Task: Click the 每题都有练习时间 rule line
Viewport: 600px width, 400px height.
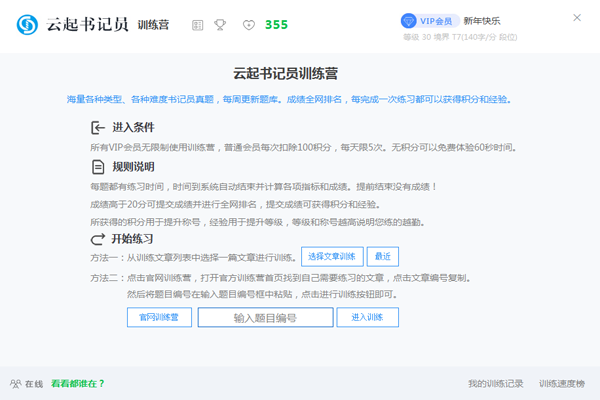Action: pyautogui.click(x=263, y=187)
